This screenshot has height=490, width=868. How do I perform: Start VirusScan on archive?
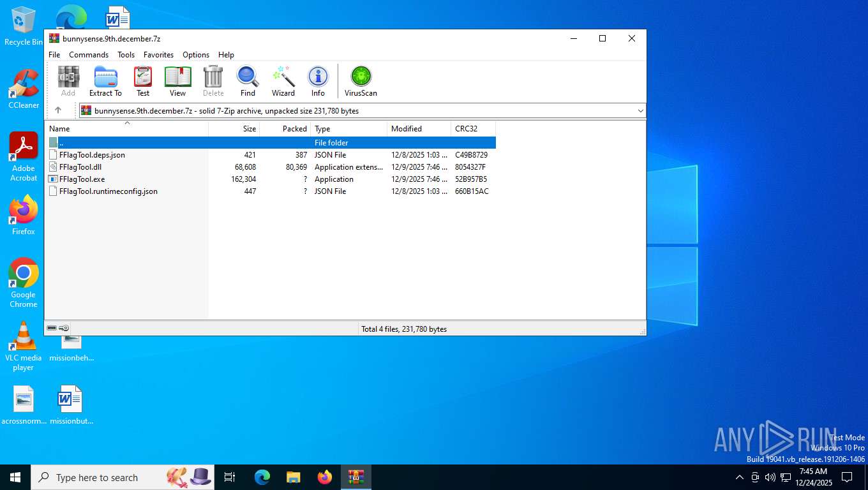click(361, 81)
